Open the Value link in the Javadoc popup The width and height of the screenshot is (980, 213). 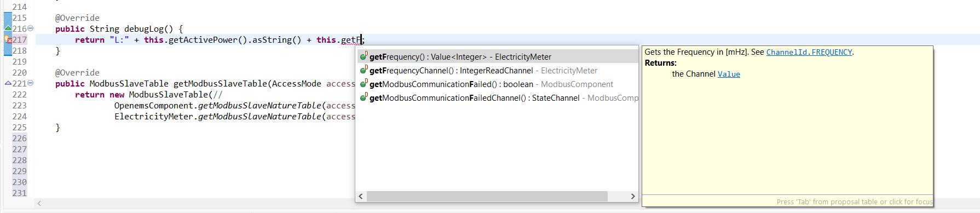click(729, 74)
